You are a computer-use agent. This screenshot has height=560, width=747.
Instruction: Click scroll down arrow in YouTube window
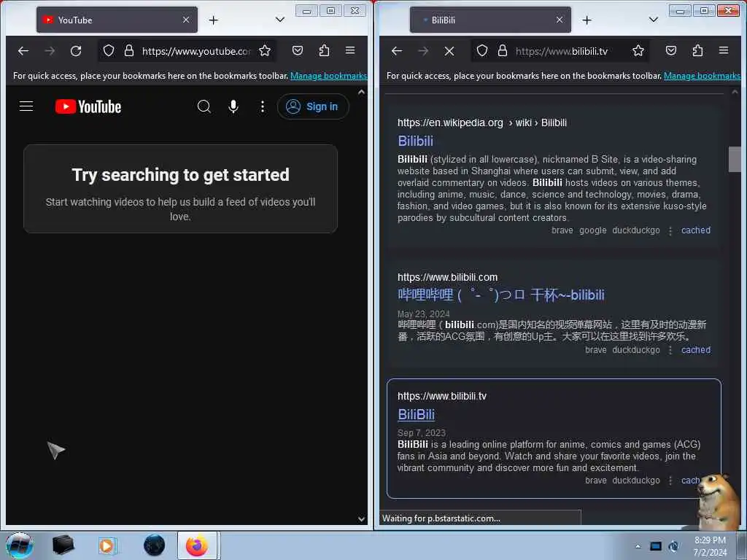[362, 519]
